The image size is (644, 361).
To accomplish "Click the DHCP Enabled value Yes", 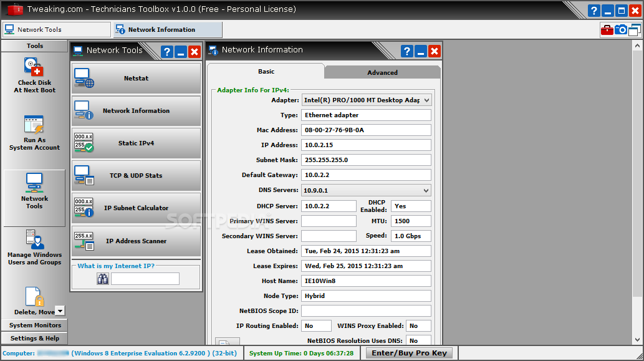I will [x=411, y=206].
